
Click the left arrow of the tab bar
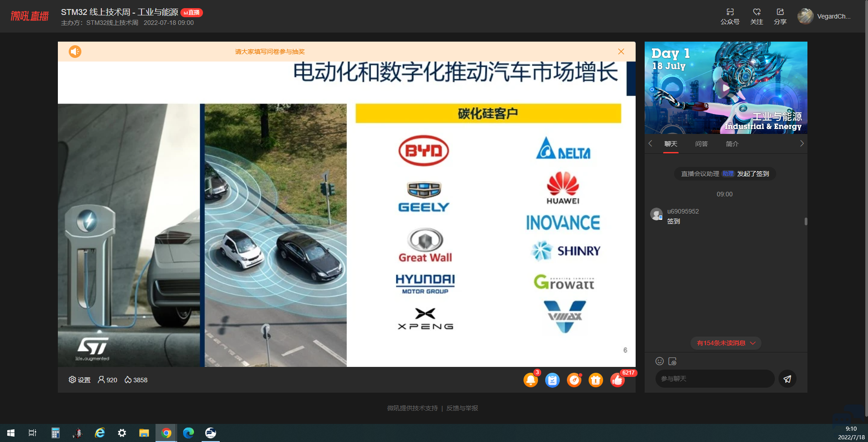(650, 143)
